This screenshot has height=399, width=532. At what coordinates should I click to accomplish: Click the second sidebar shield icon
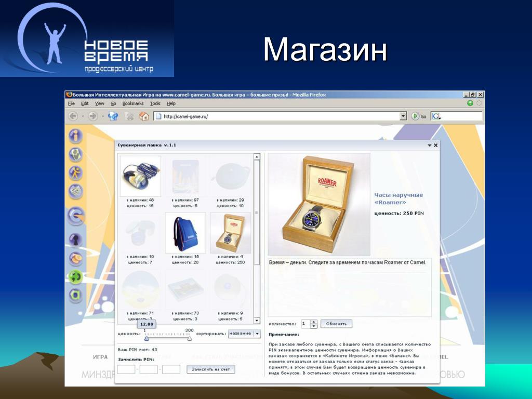pyautogui.click(x=75, y=154)
